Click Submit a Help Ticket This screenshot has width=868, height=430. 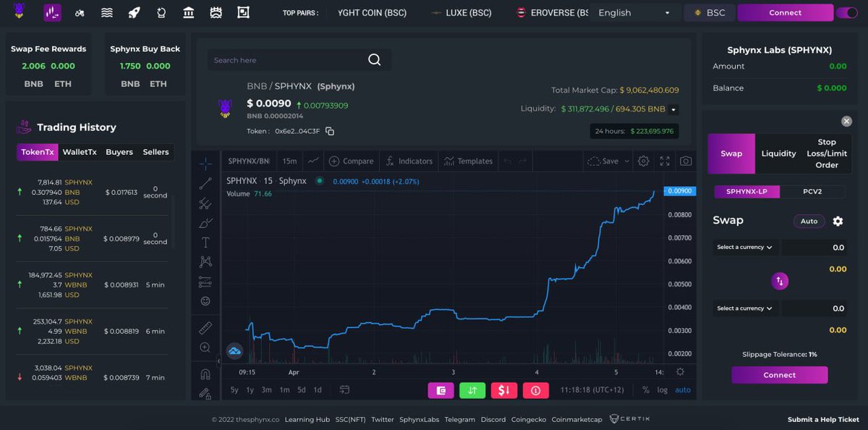pos(823,419)
